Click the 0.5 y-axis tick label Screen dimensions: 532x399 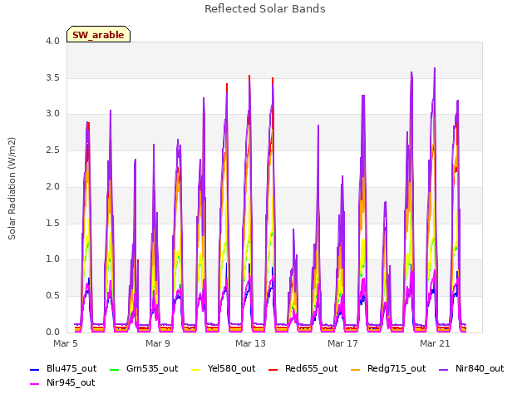[52, 296]
